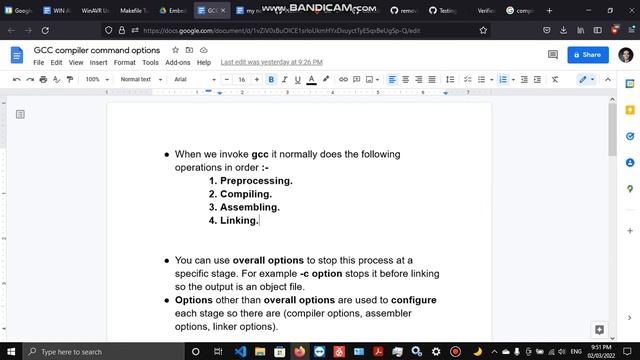Hide the menus with the up chevron
This screenshot has height=360, width=640.
click(608, 80)
